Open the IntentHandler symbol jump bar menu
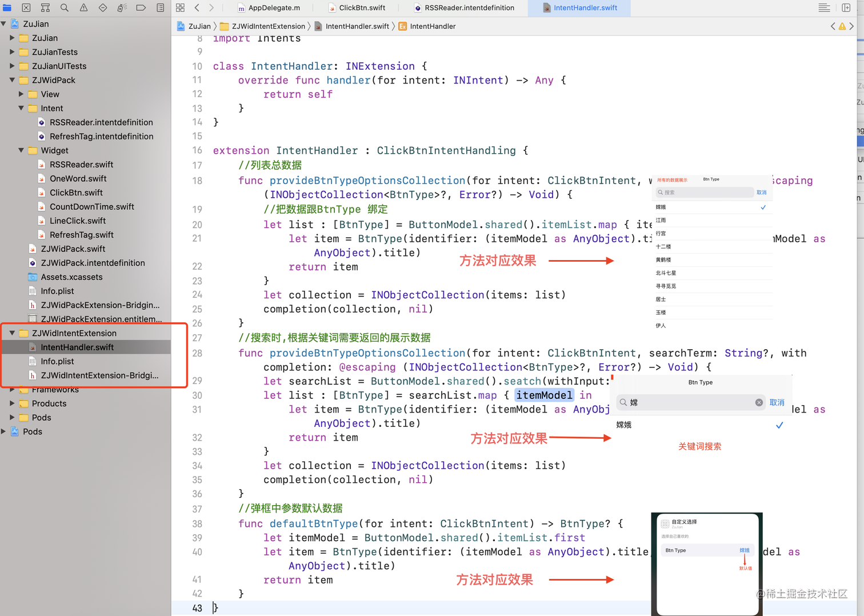The image size is (864, 616). click(427, 26)
